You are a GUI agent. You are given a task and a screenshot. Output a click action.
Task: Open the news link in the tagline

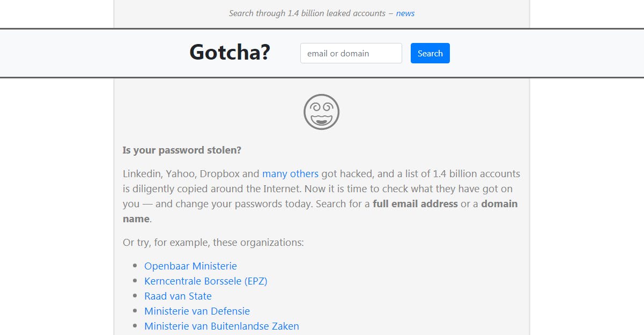pyautogui.click(x=405, y=13)
